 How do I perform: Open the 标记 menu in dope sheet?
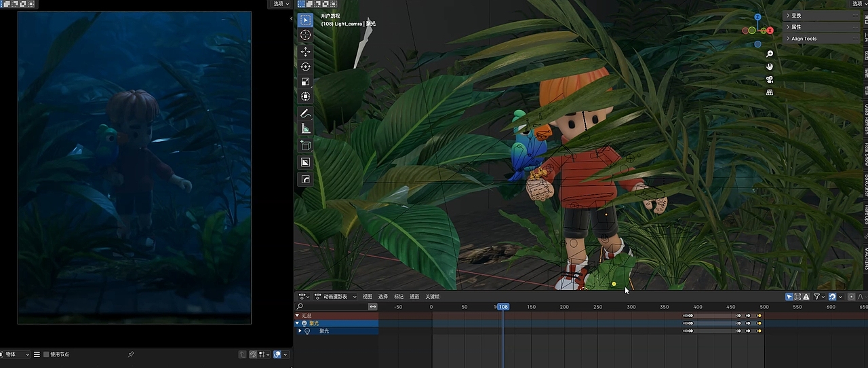coord(399,297)
